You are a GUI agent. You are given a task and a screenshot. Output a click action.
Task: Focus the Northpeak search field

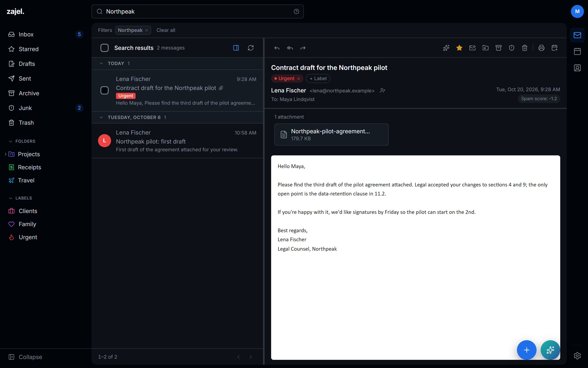point(198,11)
